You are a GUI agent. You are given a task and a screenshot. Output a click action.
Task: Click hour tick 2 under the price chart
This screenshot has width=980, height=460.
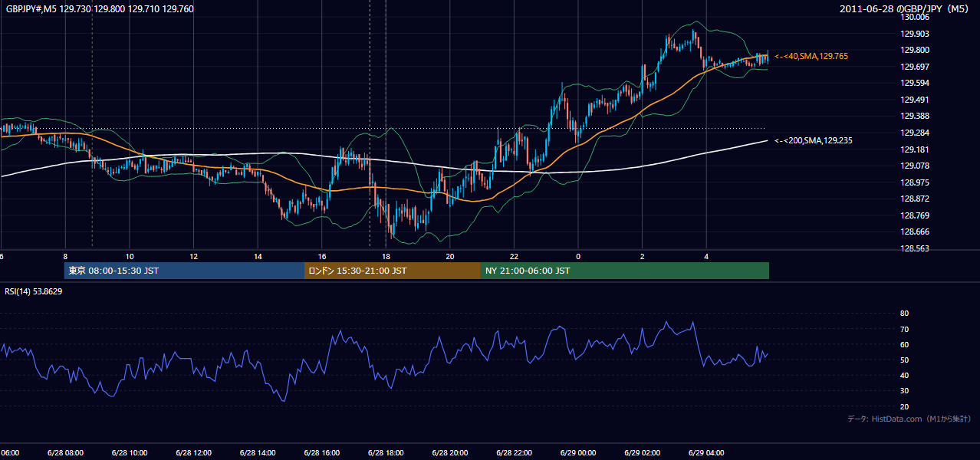click(643, 256)
